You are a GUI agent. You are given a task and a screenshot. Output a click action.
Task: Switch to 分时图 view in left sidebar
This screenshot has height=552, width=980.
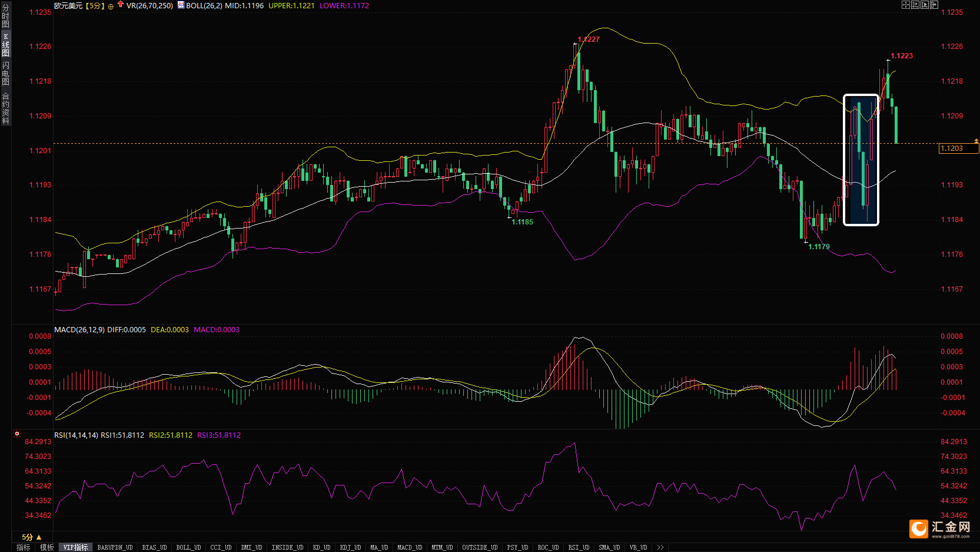point(5,16)
